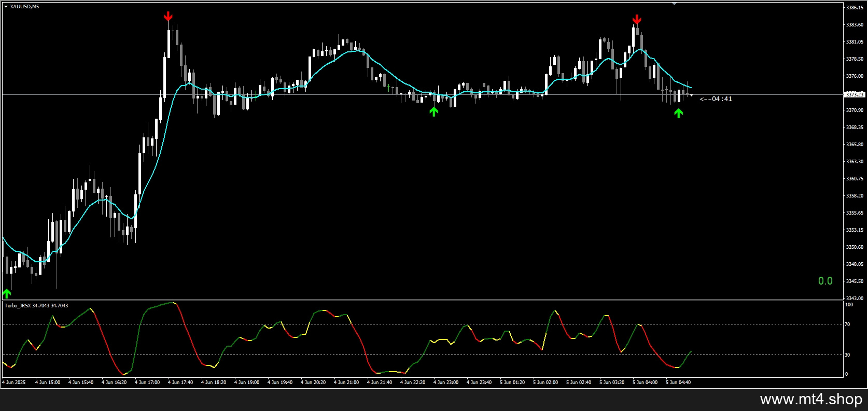This screenshot has height=411, width=868.
Task: Click the 4 Jun 21:00 time label
Action: pos(346,382)
